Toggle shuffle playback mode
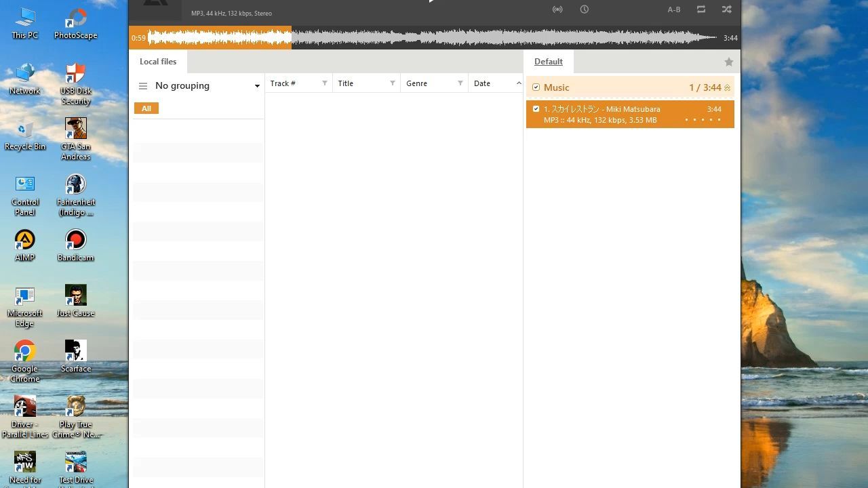This screenshot has width=868, height=488. tap(726, 9)
